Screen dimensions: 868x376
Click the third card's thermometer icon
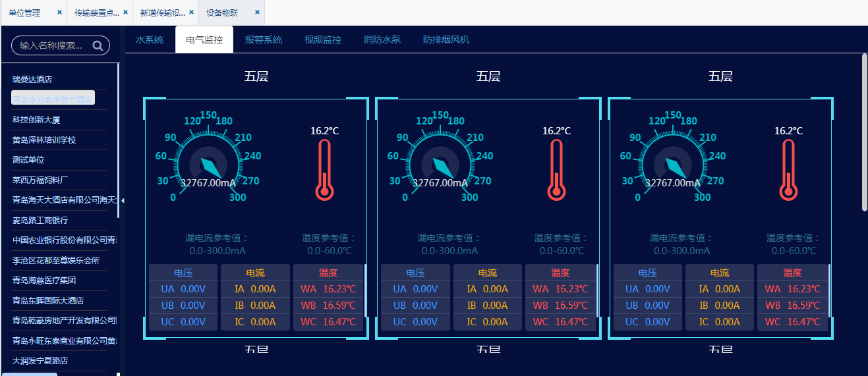pyautogui.click(x=789, y=169)
